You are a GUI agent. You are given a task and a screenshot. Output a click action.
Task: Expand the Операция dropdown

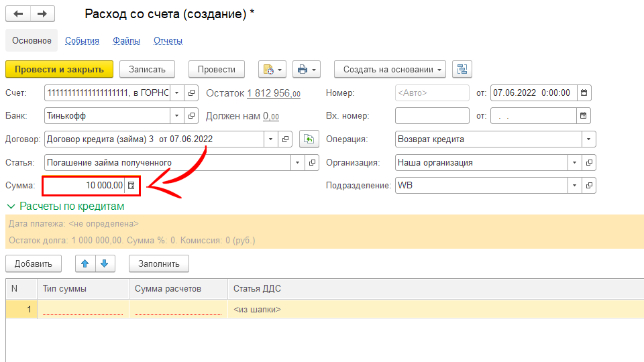(588, 139)
